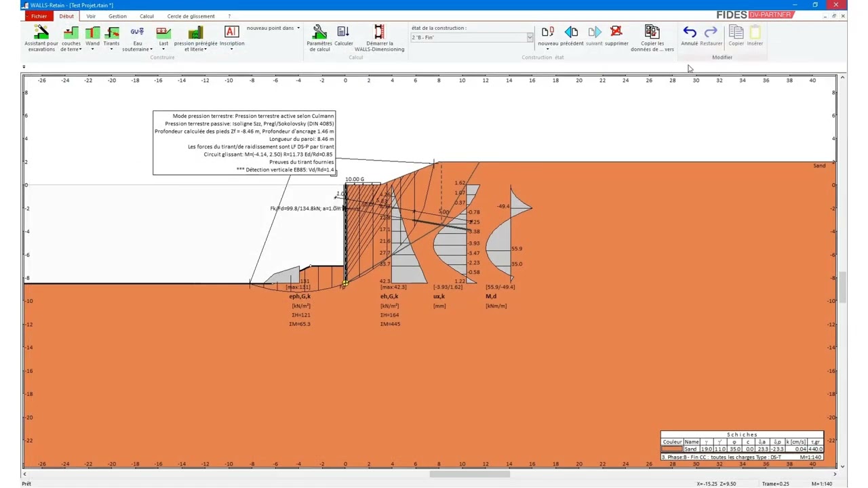Click the vertical scrollbar up arrow

click(x=842, y=77)
